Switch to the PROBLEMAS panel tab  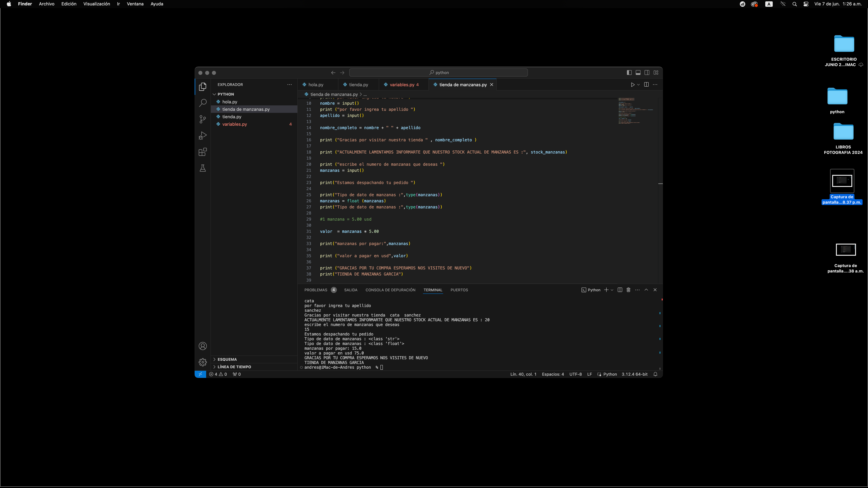coord(316,290)
